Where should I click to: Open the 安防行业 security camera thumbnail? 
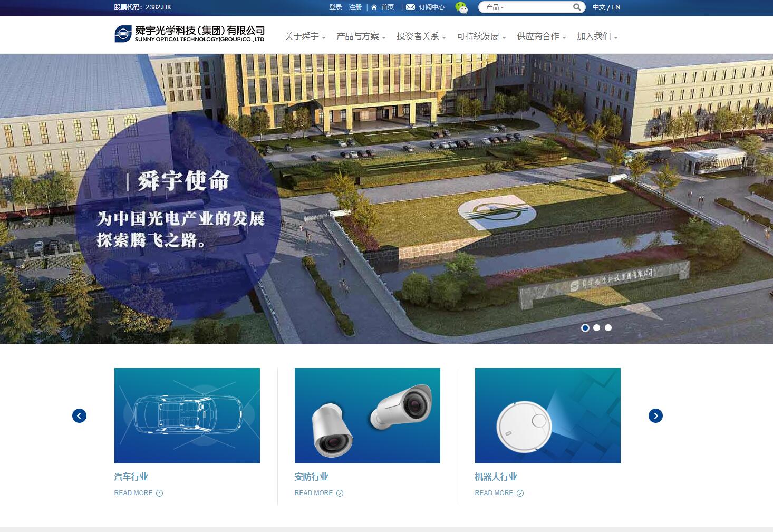(x=368, y=415)
